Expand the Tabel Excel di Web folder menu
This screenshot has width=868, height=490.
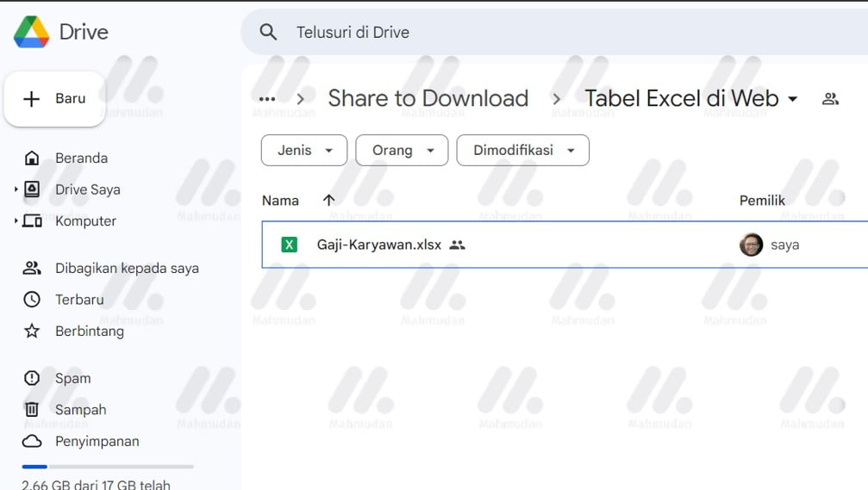tap(793, 99)
